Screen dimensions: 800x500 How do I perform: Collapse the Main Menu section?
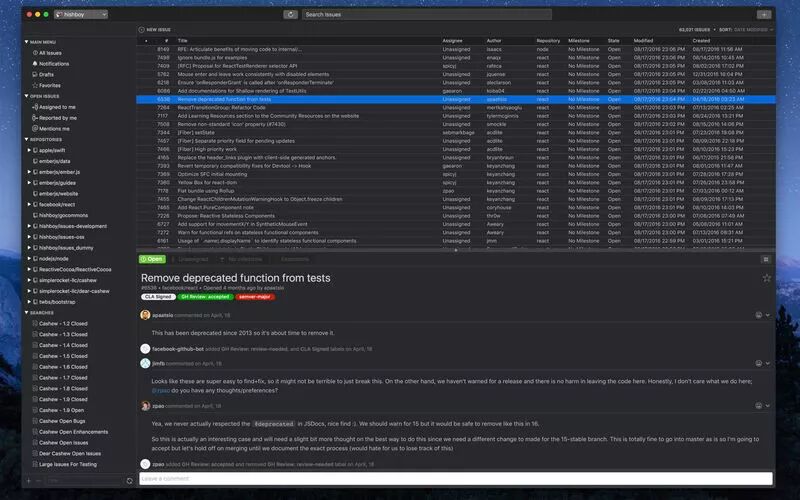click(27, 42)
